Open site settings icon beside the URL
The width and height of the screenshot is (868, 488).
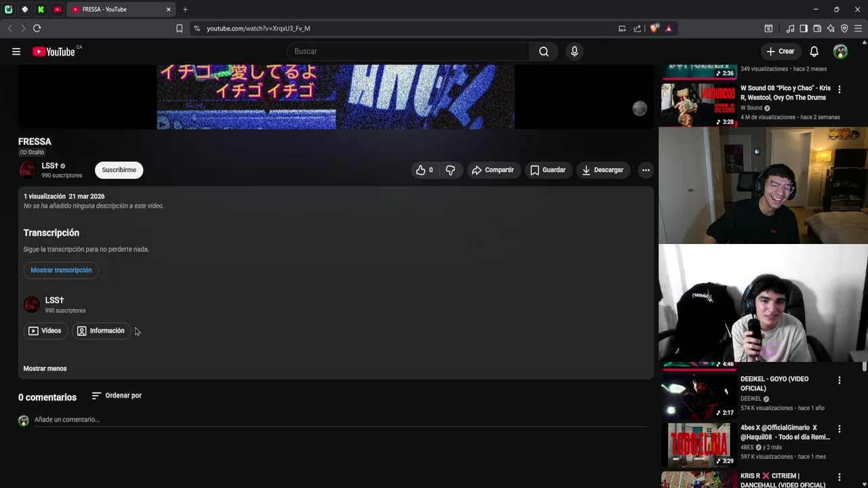197,28
